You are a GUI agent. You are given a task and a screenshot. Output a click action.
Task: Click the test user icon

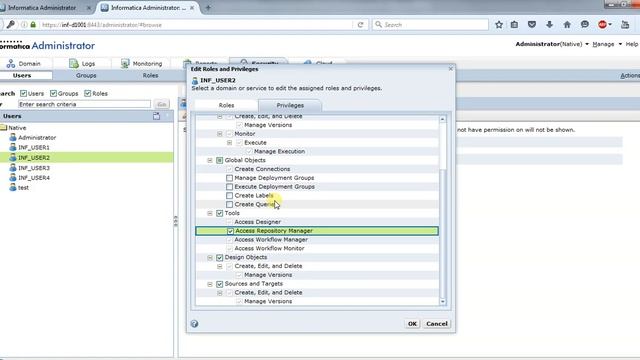point(13,187)
